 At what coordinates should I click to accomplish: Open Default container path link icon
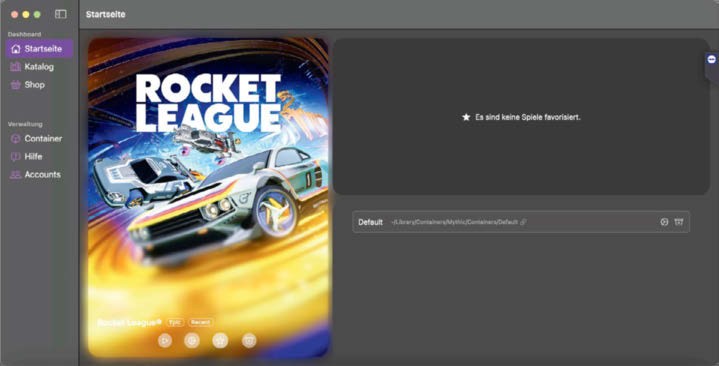523,222
